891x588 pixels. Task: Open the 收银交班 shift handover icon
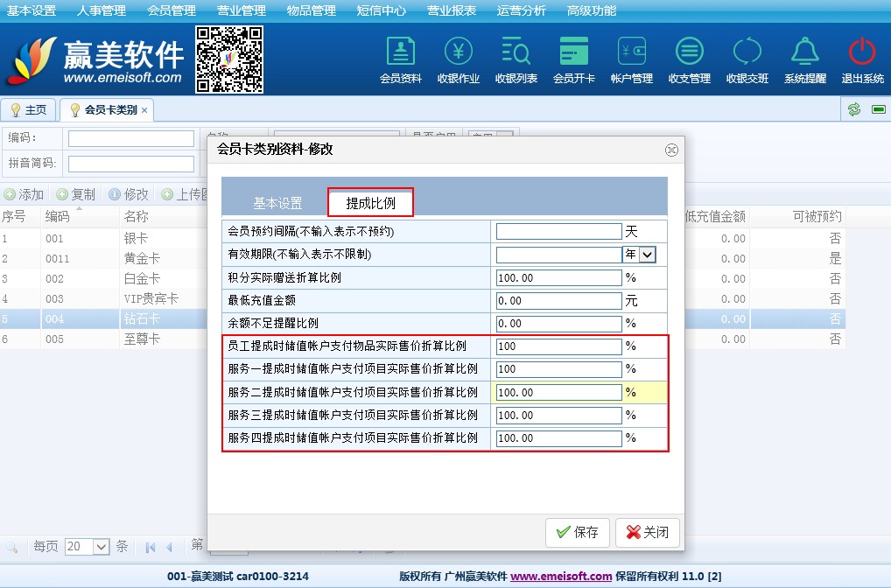point(747,52)
